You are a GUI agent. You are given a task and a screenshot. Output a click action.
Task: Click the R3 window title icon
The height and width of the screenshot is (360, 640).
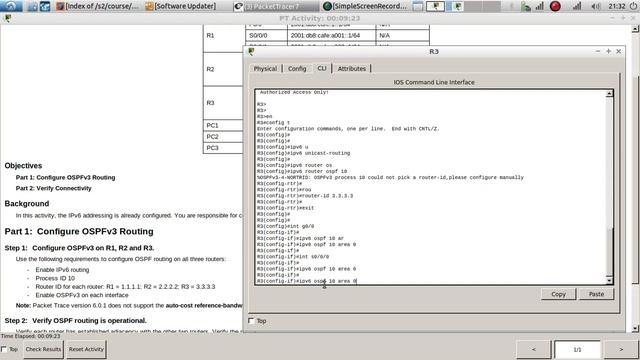point(251,51)
